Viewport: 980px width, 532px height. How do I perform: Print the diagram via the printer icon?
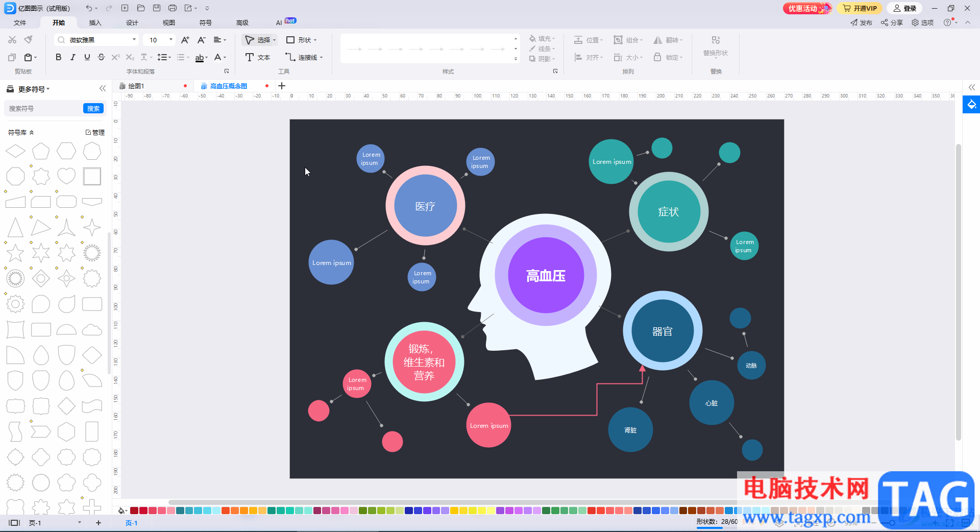tap(173, 8)
